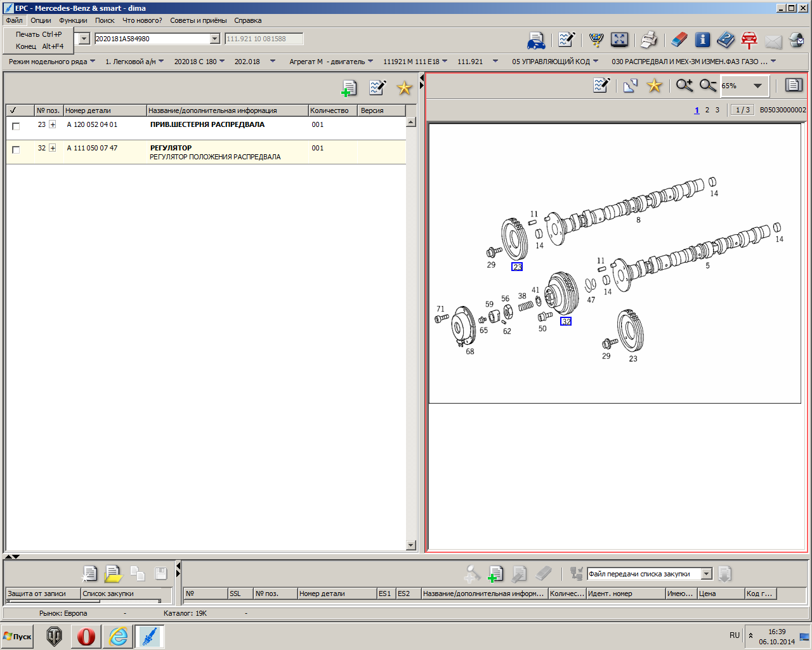812x650 pixels.
Task: Click the 'Количество' column header
Action: tap(333, 110)
